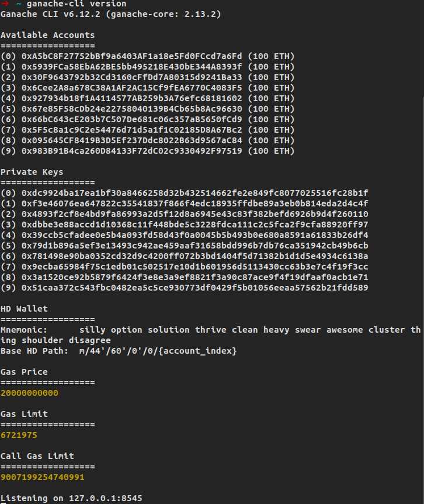Select private key (4) starting 0x39ccb5cfad
Viewport: 424px width, 504px height.
coord(195,235)
